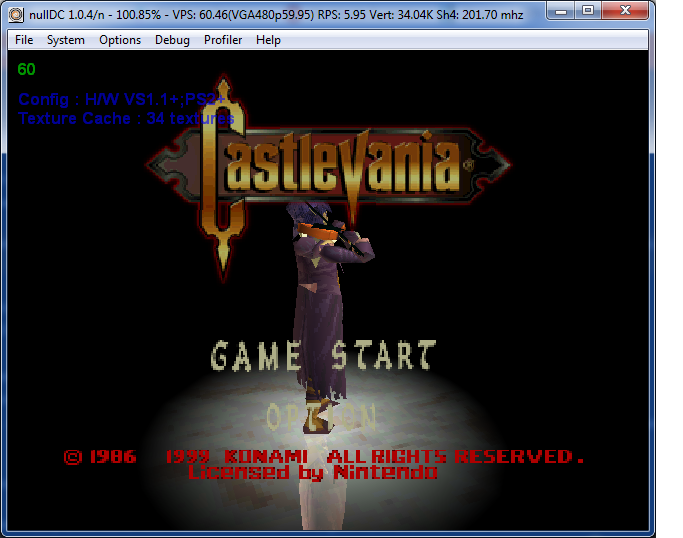Screen dimensions: 683x538
Task: Open the Options menu
Action: click(x=120, y=40)
